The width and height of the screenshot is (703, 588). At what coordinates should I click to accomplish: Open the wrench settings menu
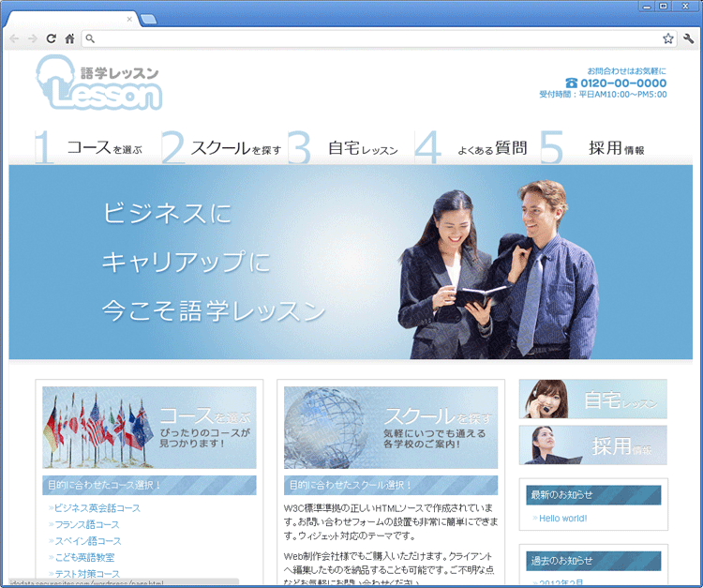point(688,38)
